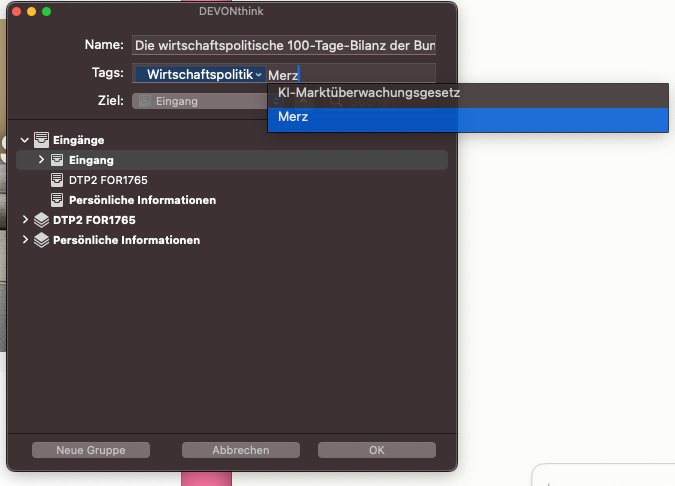The width and height of the screenshot is (675, 486).
Task: Click into the Name text field
Action: (284, 46)
